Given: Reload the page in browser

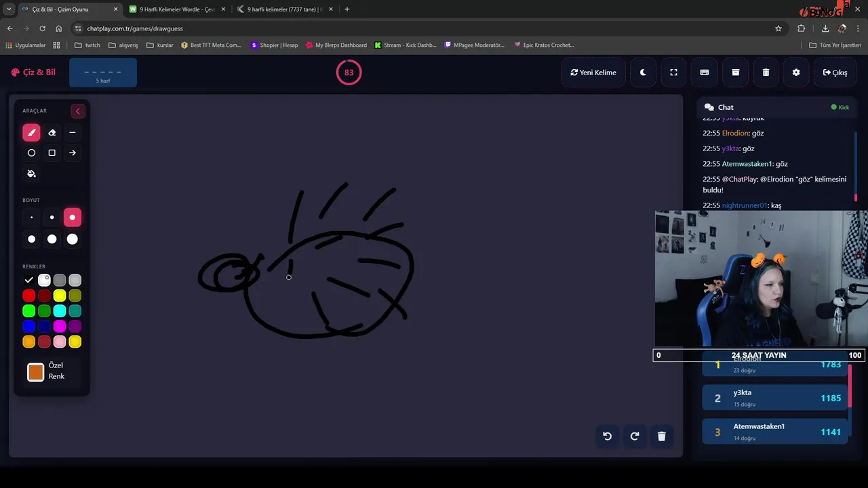Looking at the screenshot, I should 42,28.
